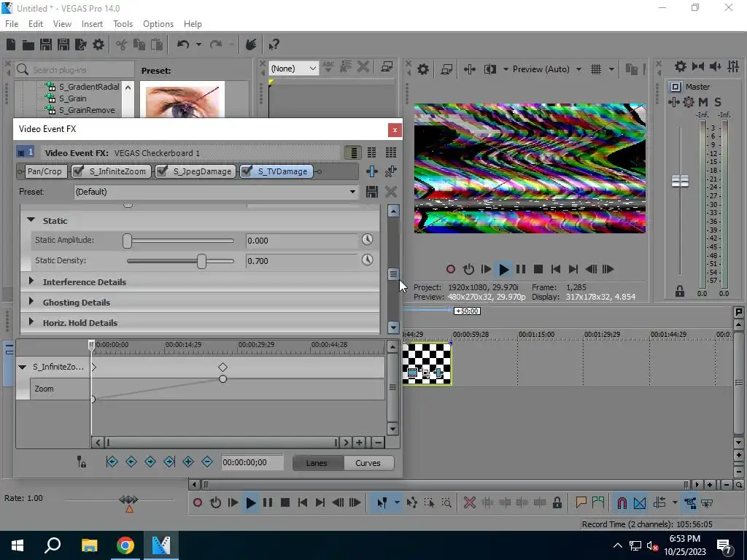Expand Interference Details group
747x560 pixels.
(x=31, y=281)
